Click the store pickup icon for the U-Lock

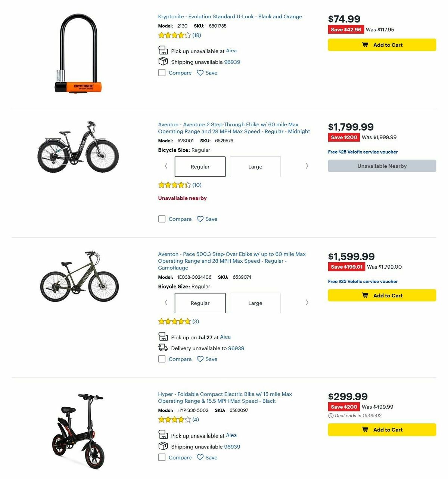click(x=163, y=50)
